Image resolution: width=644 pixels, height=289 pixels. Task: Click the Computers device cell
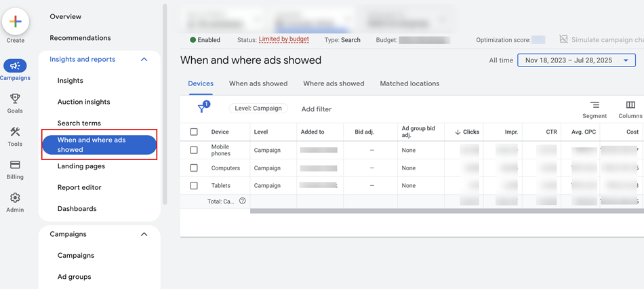226,168
